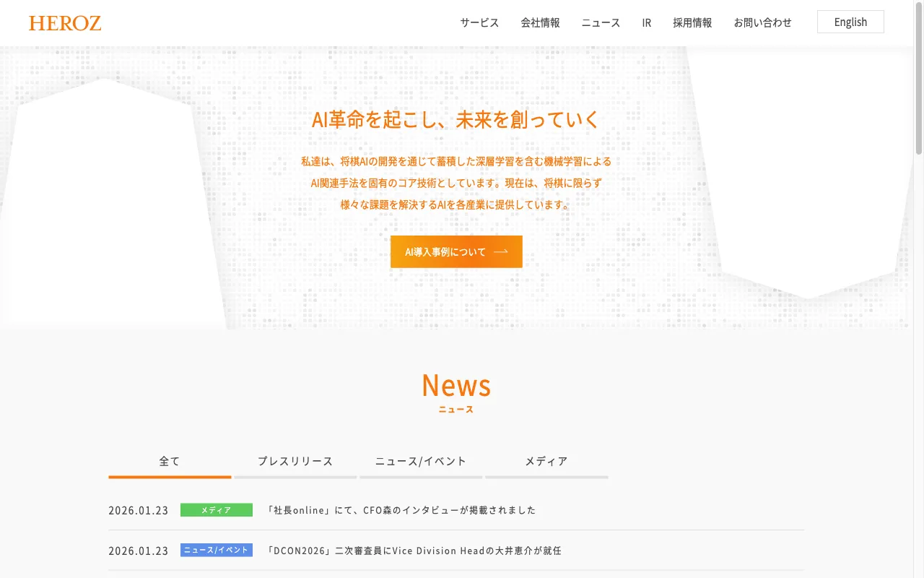Click the News section heading
Image resolution: width=924 pixels, height=578 pixels.
(x=456, y=386)
